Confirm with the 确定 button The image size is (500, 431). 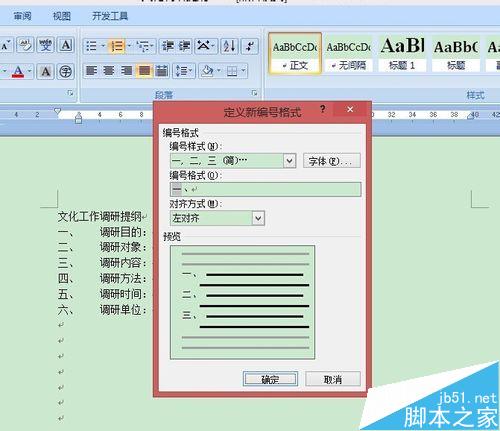[x=270, y=379]
